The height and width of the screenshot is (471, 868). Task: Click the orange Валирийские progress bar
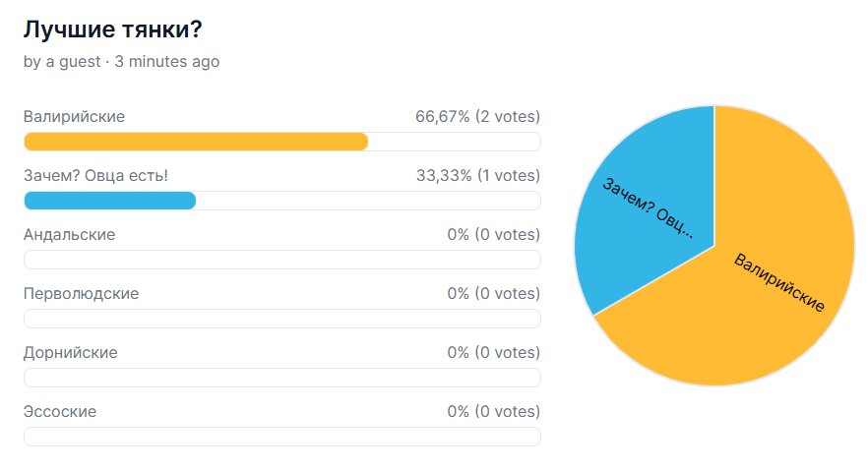click(x=196, y=142)
